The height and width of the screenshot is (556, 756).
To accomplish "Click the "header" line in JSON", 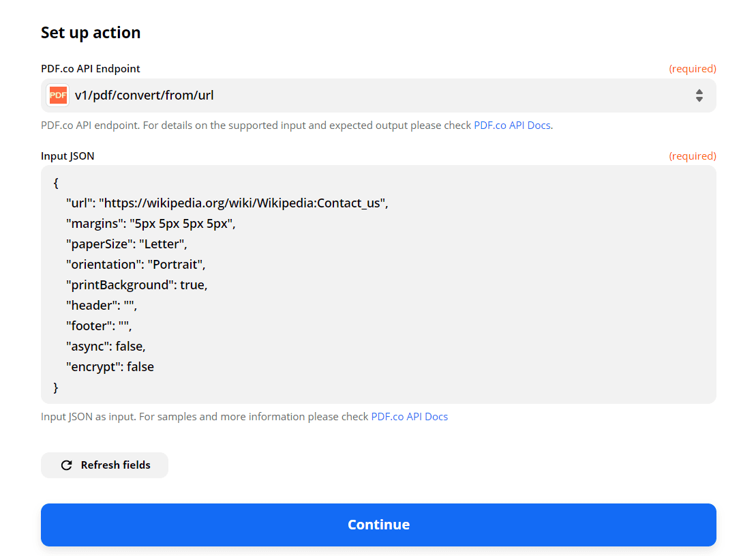I will point(101,306).
